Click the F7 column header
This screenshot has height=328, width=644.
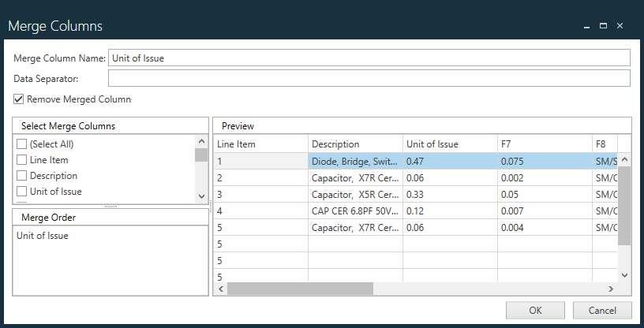coord(544,144)
